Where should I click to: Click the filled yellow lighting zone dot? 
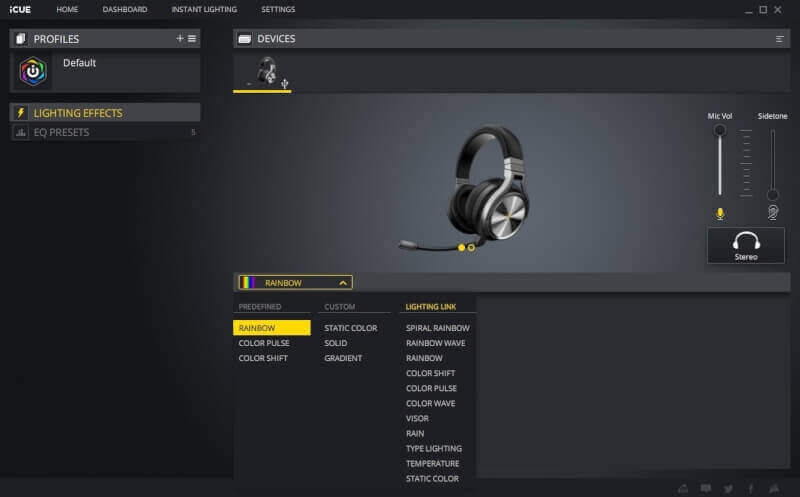click(x=462, y=247)
